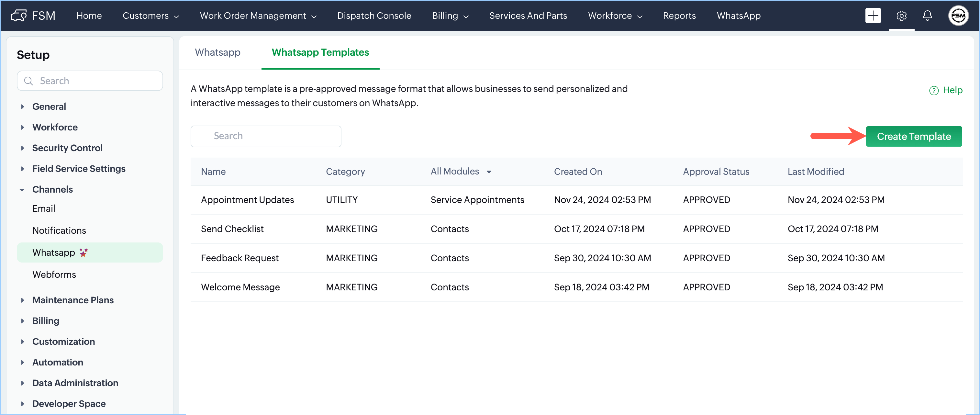Image resolution: width=980 pixels, height=415 pixels.
Task: Open the notifications bell icon
Action: tap(927, 16)
